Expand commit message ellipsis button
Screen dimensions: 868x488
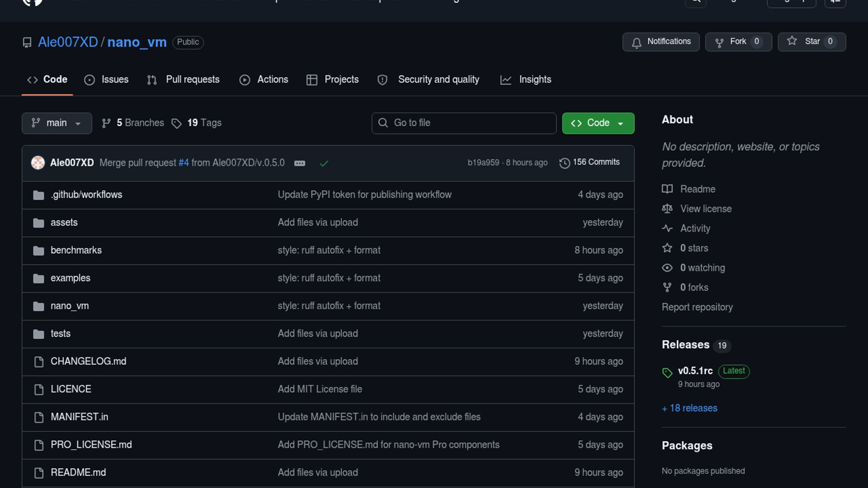click(300, 163)
